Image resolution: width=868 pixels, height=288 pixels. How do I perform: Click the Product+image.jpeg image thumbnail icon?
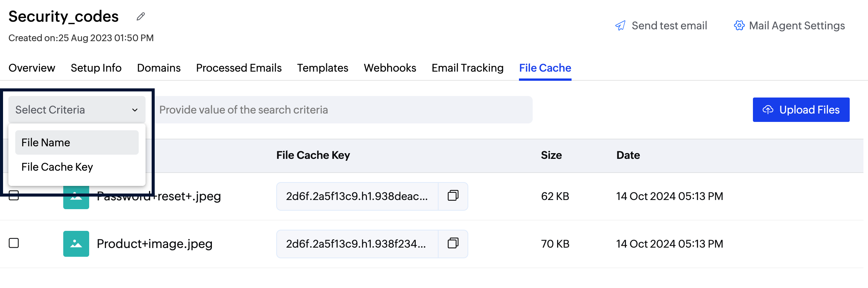tap(76, 243)
